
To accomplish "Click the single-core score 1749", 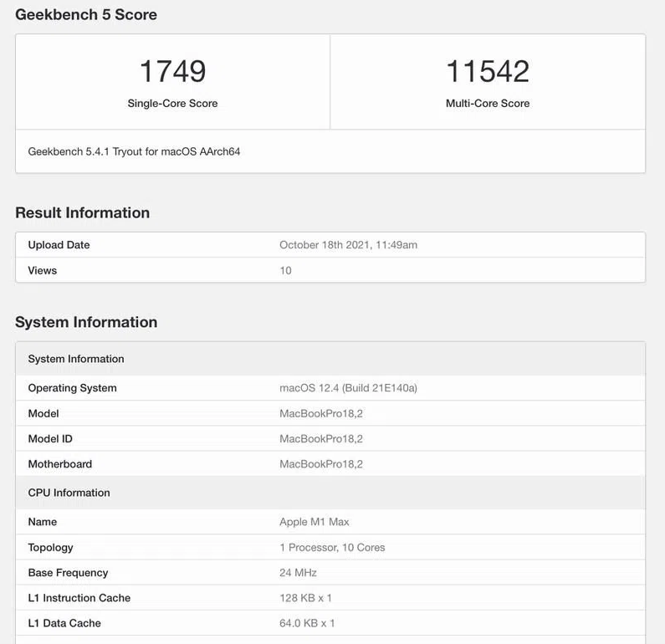I will pos(172,71).
